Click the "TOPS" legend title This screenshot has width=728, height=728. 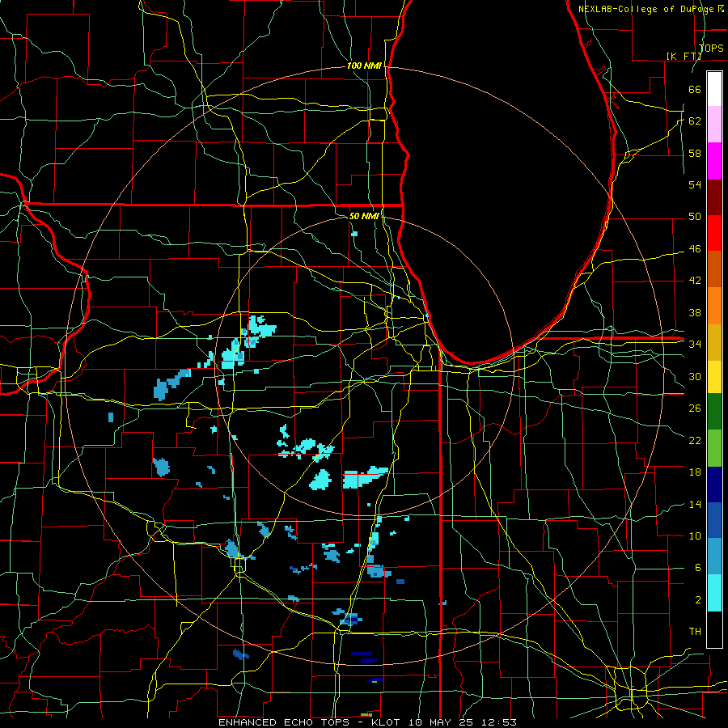[711, 48]
